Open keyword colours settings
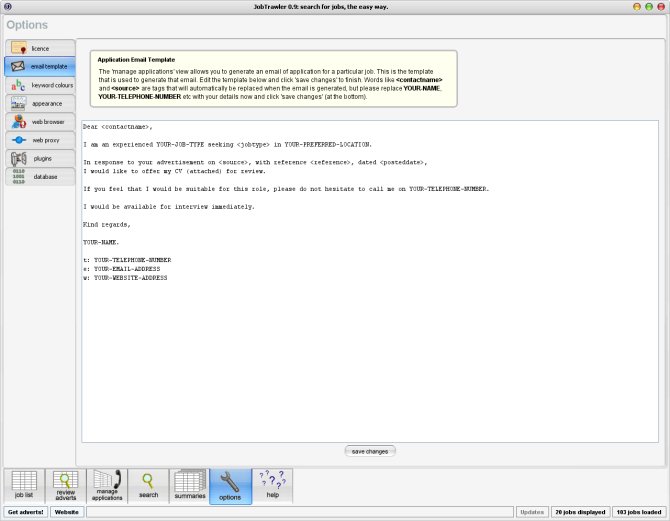 click(40, 85)
